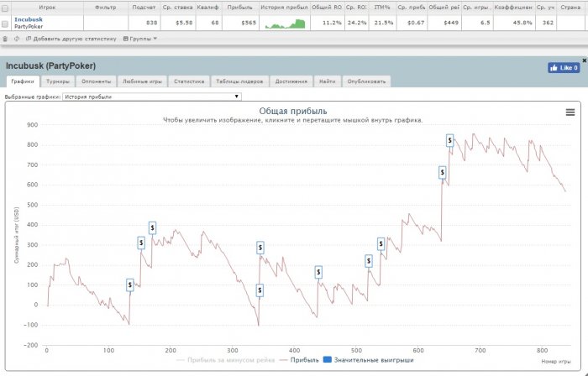
Task: Click the profit history sparkline thumbnail
Action: tap(284, 24)
